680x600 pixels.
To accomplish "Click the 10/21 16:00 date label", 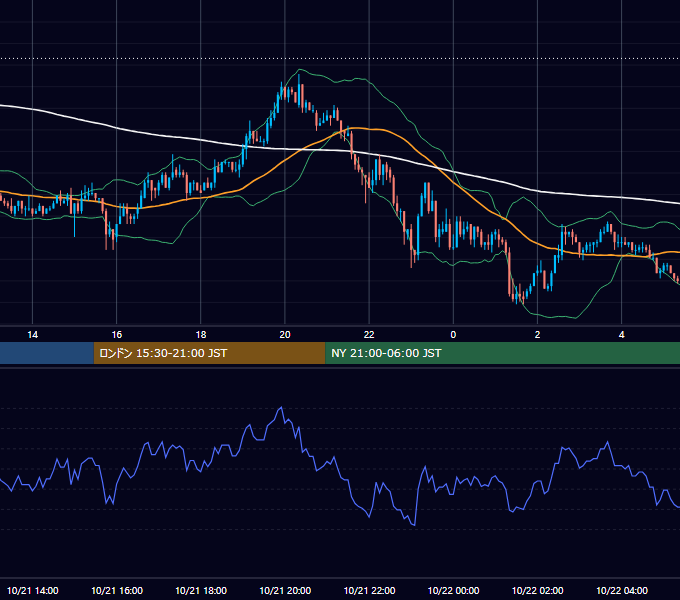I will coord(117,590).
